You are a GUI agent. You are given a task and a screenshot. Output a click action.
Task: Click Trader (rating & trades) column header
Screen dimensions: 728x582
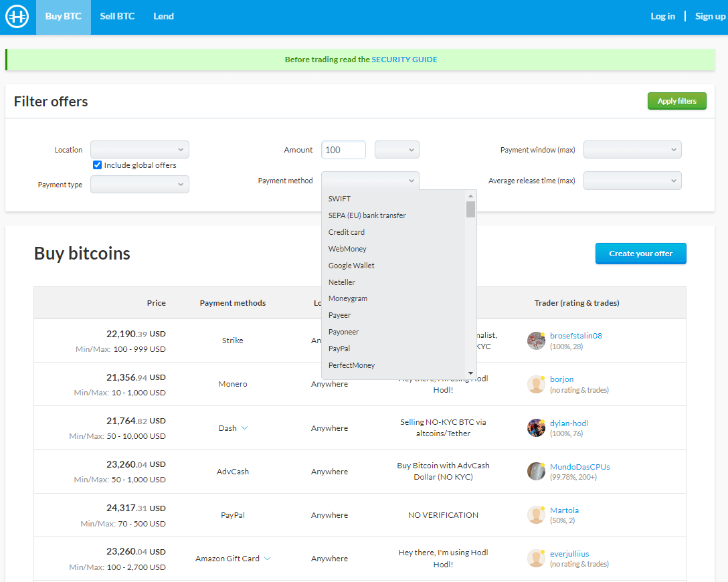coord(577,302)
